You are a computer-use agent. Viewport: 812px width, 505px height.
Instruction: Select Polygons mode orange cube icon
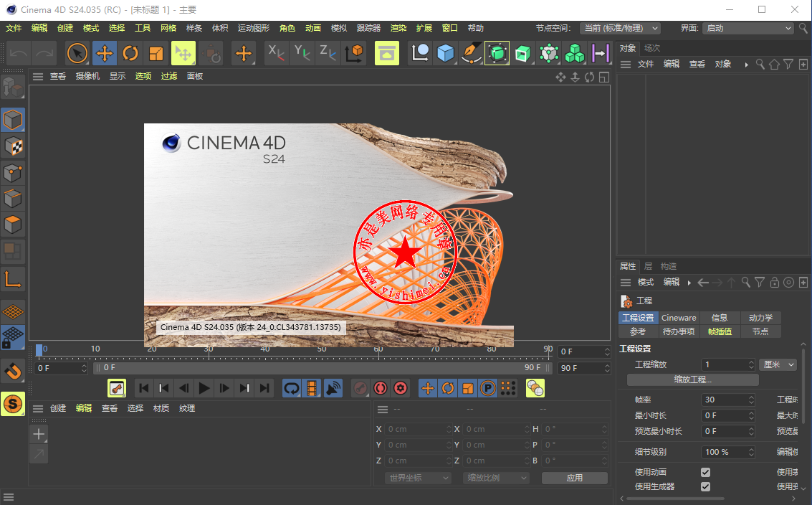coord(13,225)
